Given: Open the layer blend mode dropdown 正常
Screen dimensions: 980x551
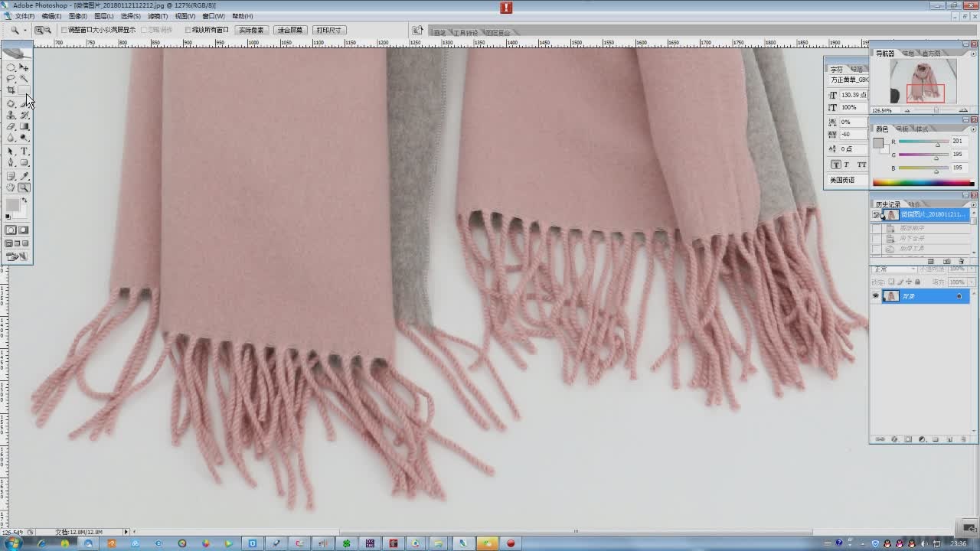Looking at the screenshot, I should tap(894, 269).
